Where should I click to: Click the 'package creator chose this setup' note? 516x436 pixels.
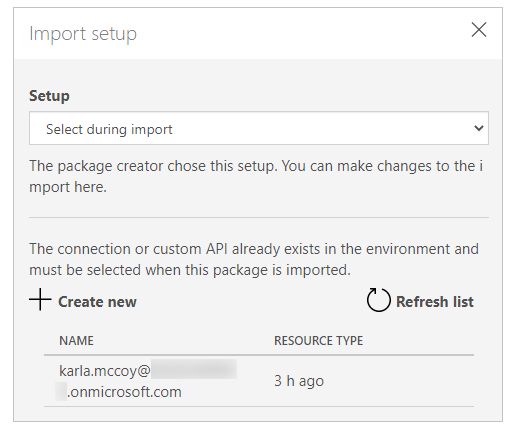[x=256, y=176]
